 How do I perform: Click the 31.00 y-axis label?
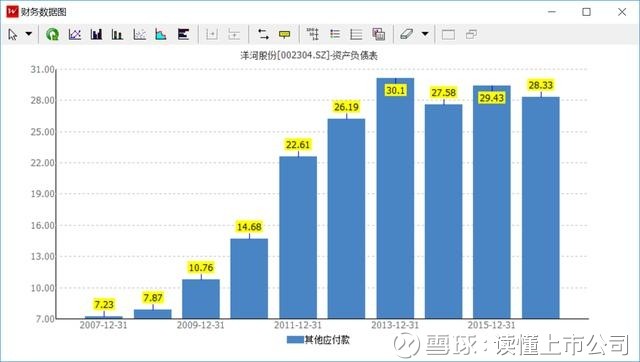coord(43,70)
